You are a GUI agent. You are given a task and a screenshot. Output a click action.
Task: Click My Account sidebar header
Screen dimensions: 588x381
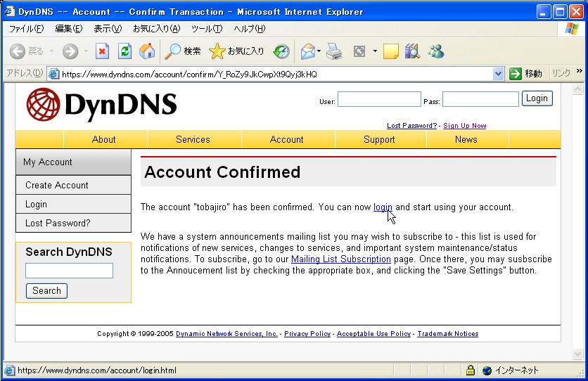click(73, 162)
